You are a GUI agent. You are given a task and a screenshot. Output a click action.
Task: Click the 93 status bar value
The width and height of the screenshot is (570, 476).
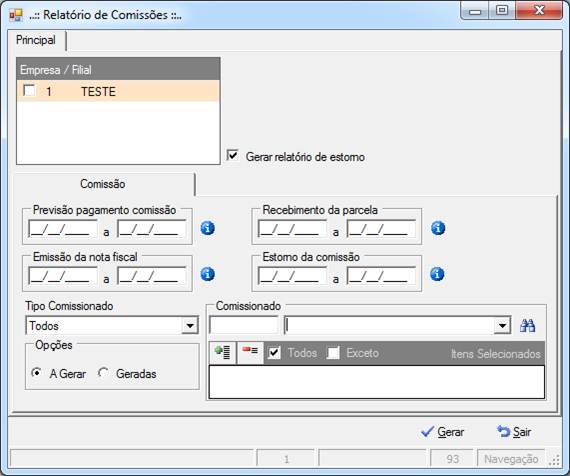[452, 459]
